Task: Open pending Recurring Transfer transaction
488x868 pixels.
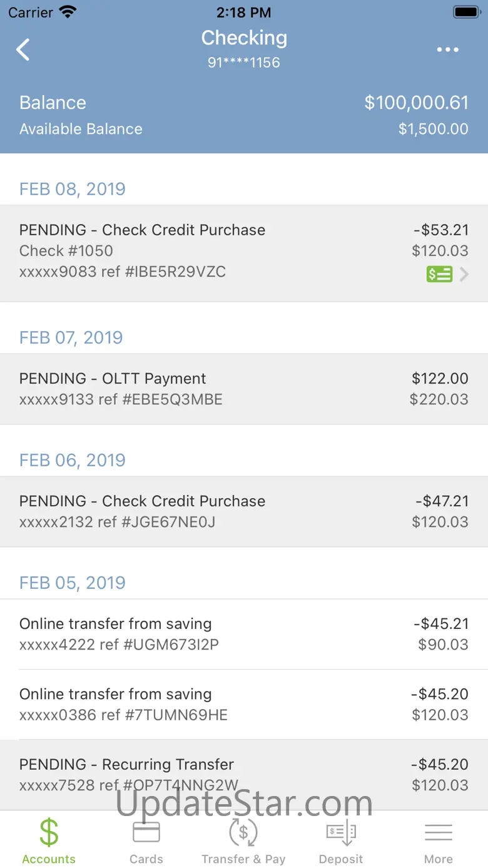Action: (244, 774)
